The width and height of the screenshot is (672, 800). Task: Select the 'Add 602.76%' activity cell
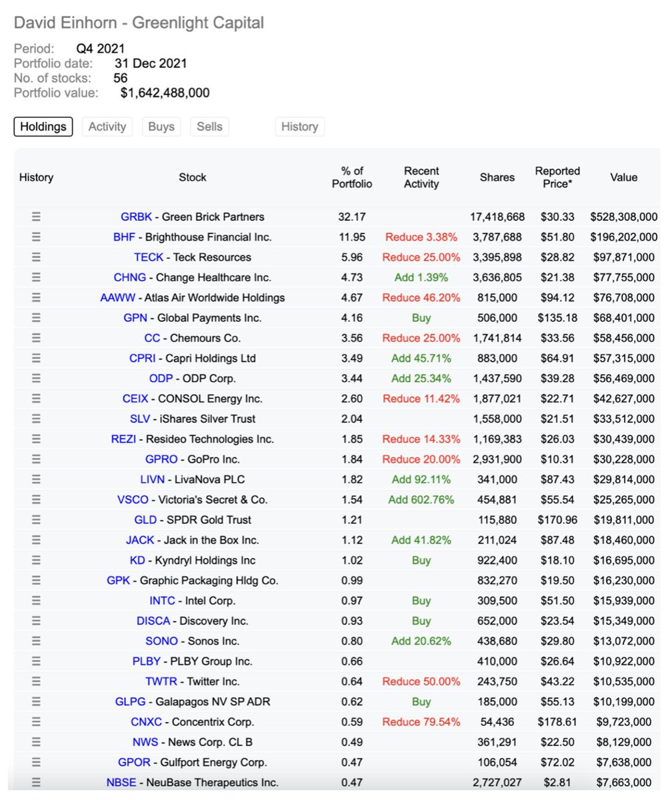(x=421, y=499)
